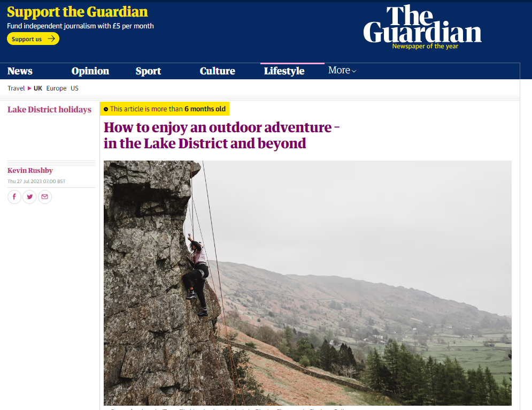The height and width of the screenshot is (410, 532).
Task: Open the Sport section
Action: 148,71
